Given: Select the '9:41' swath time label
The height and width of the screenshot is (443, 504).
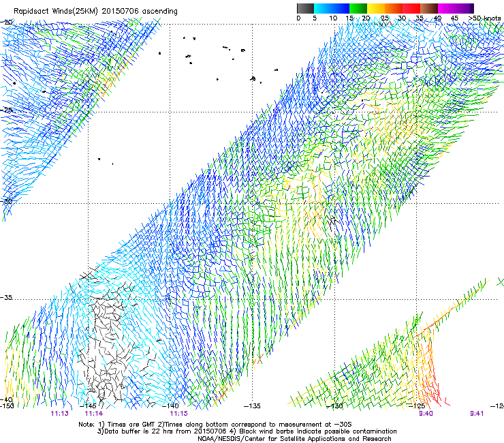Looking at the screenshot, I should (477, 414).
